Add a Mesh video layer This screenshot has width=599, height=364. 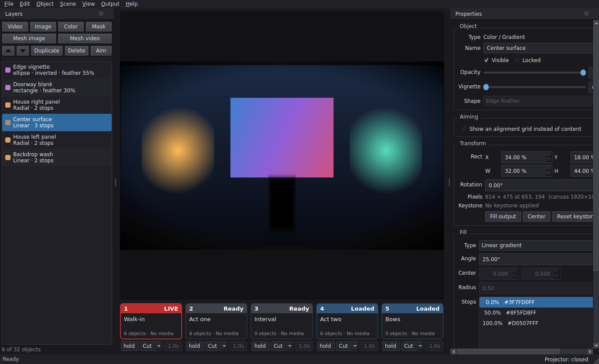[85, 38]
